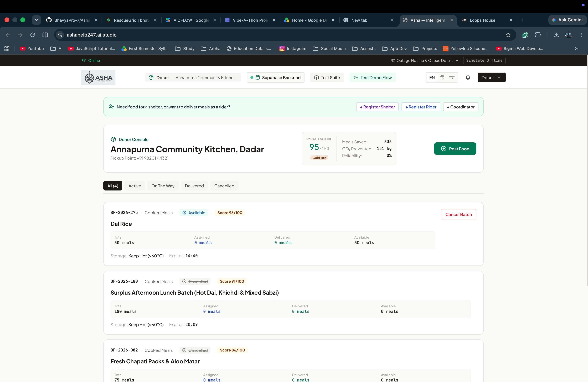
Task: Expand Outage Hotline & Queue Details
Action: (424, 60)
